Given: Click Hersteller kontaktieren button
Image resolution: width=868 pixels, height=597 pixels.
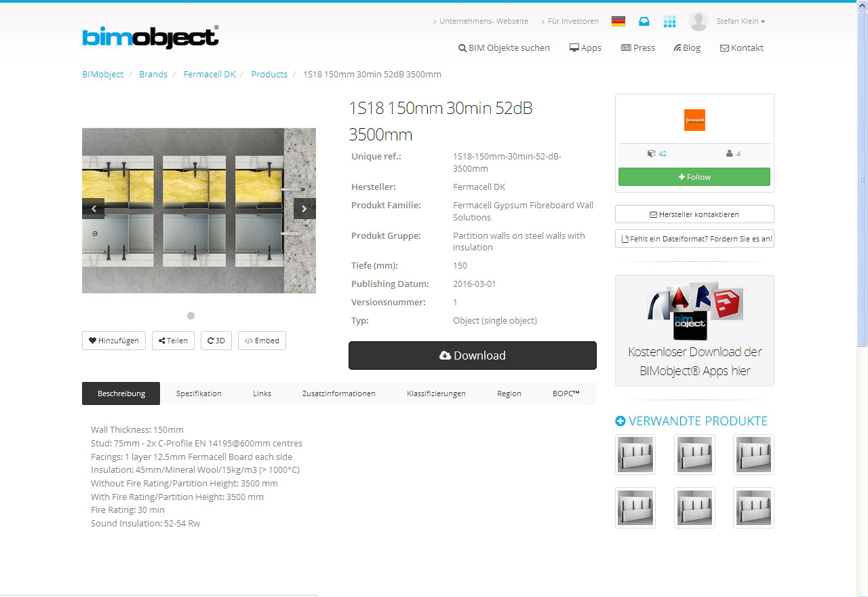Looking at the screenshot, I should (694, 214).
